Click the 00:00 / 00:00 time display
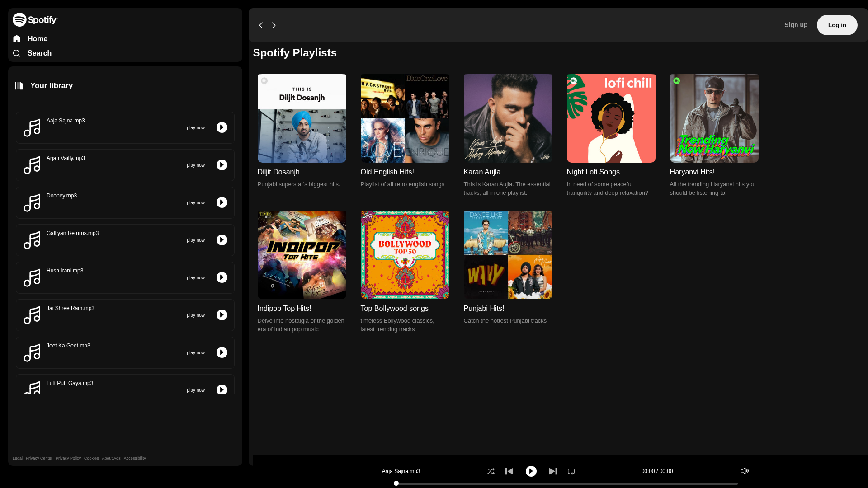Image resolution: width=868 pixels, height=488 pixels. click(x=657, y=471)
